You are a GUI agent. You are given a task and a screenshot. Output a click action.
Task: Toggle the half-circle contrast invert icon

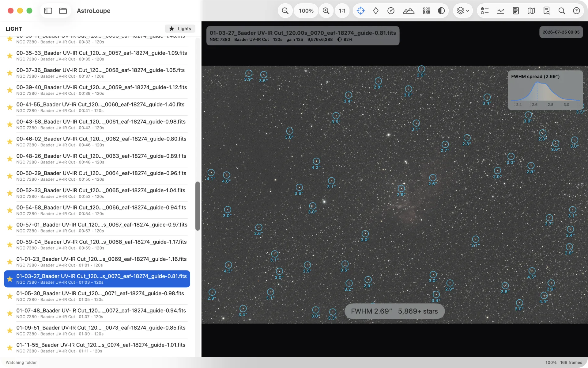point(441,11)
